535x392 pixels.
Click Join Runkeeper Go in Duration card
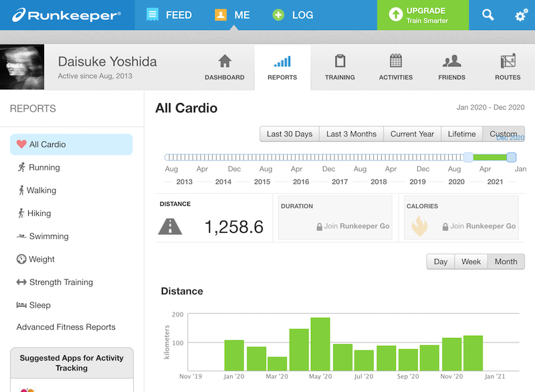coord(353,226)
